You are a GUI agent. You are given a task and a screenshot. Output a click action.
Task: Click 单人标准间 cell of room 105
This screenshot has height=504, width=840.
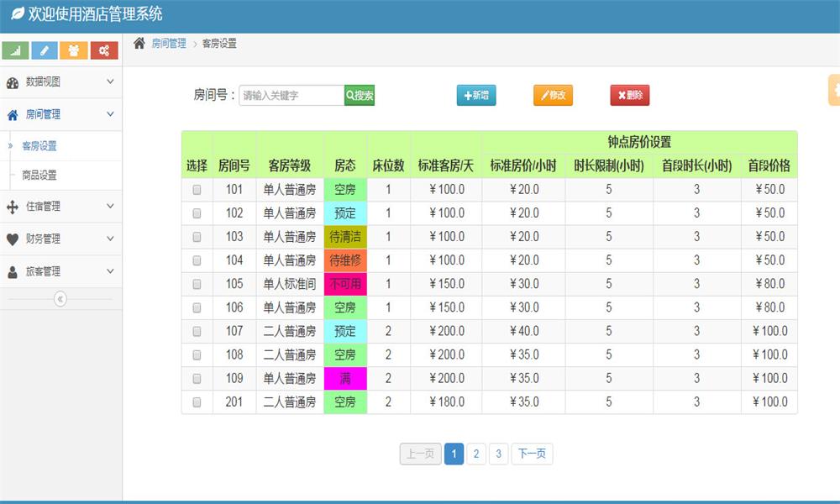point(290,284)
